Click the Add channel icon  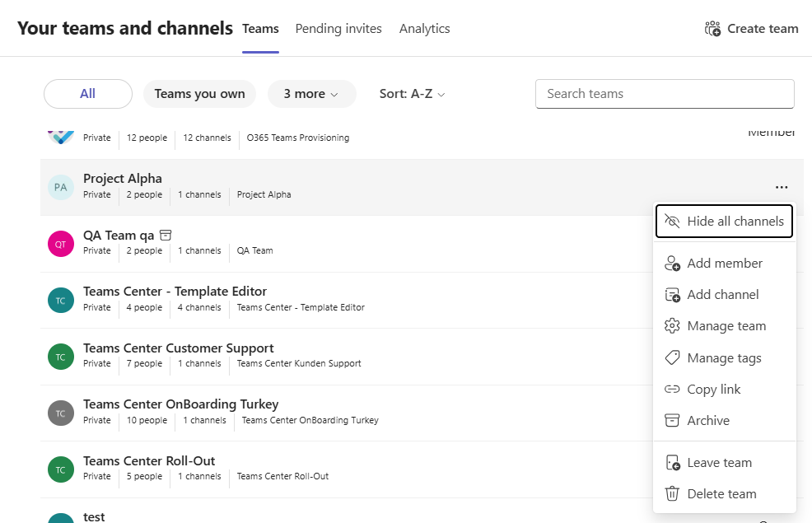tap(672, 295)
